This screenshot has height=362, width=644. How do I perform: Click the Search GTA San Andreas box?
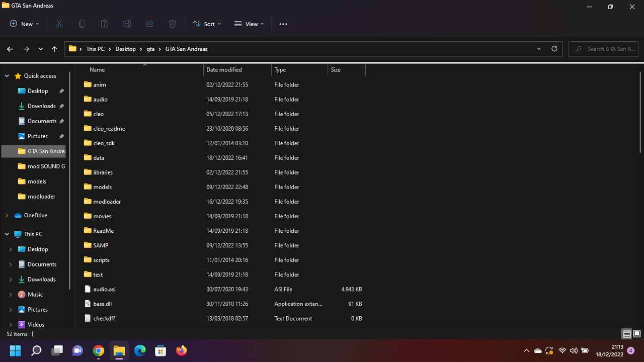[603, 49]
